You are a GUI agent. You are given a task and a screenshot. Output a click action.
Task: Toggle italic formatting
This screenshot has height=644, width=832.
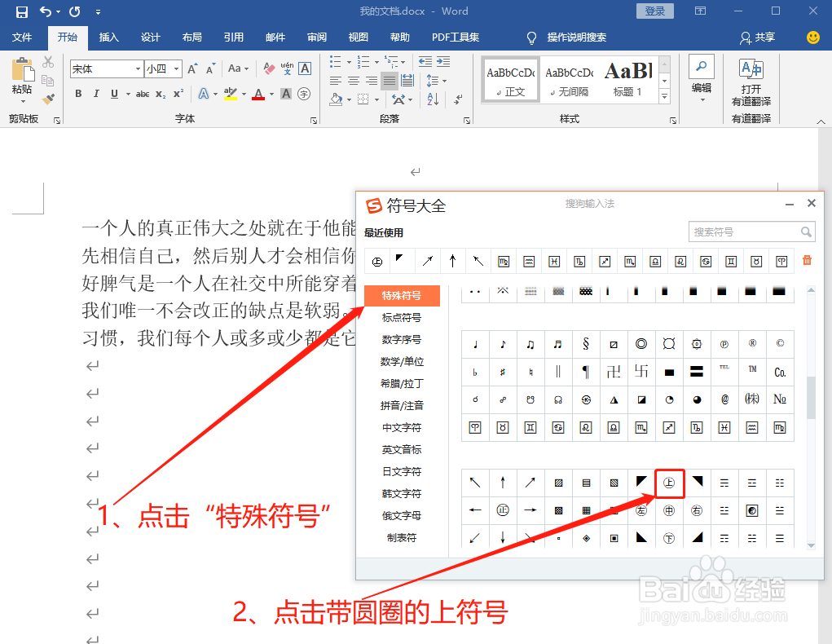click(x=95, y=95)
